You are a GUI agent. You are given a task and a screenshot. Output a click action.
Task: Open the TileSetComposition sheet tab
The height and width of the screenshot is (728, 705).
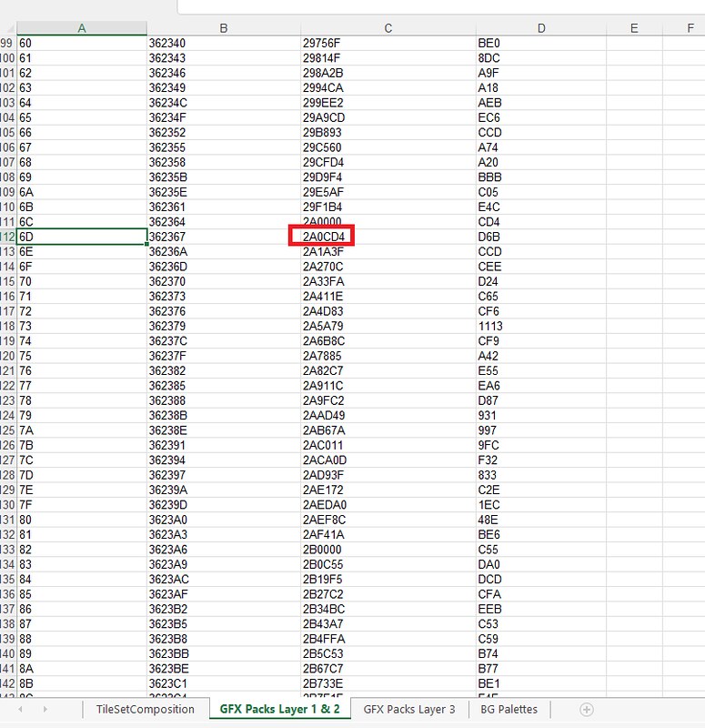tap(146, 709)
